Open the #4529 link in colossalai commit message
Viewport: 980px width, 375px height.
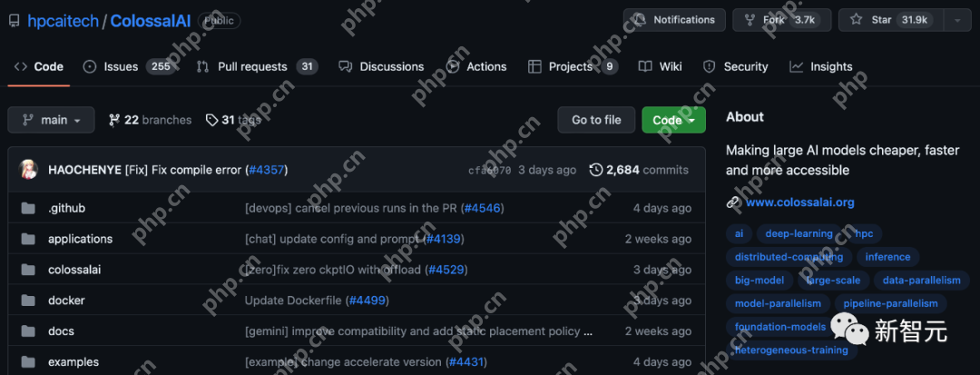coord(446,270)
